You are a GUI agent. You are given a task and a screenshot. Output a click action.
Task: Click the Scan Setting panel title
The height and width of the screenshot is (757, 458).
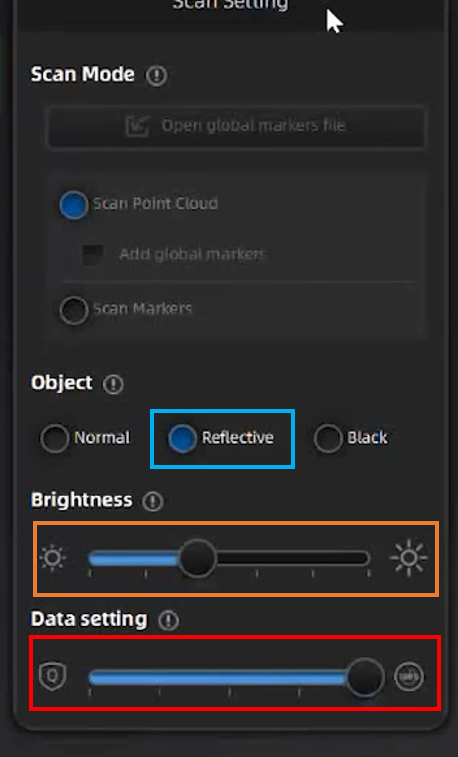[x=231, y=5]
